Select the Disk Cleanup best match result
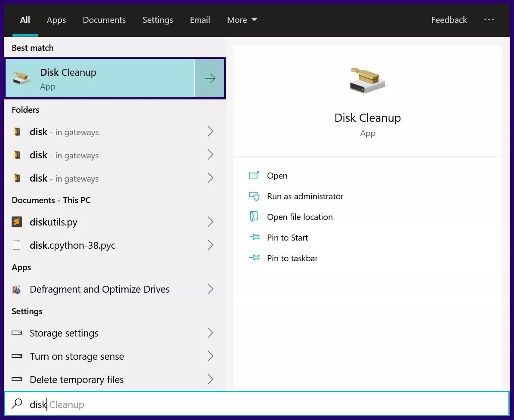This screenshot has width=514, height=420. 100,78
